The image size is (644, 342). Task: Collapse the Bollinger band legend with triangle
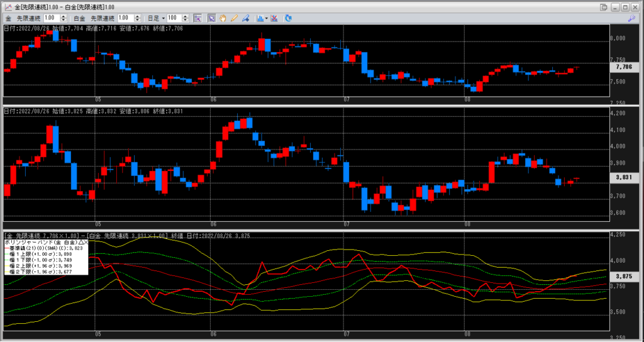tap(80, 241)
